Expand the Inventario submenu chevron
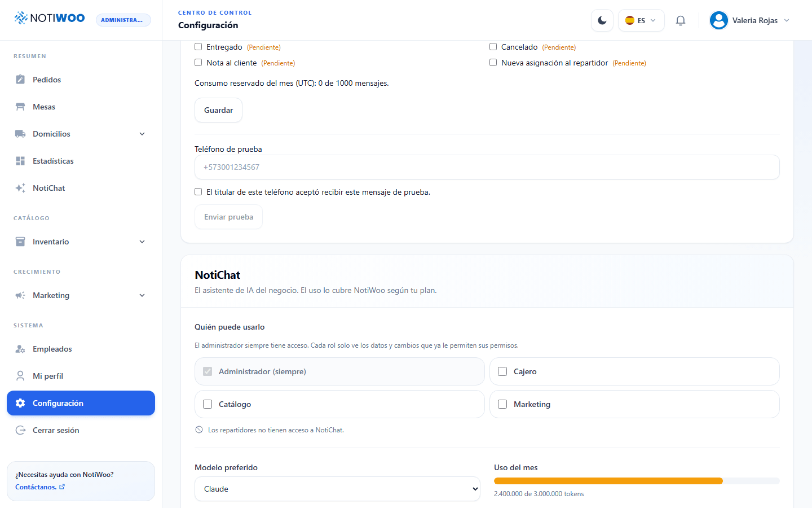The height and width of the screenshot is (508, 812). tap(142, 242)
